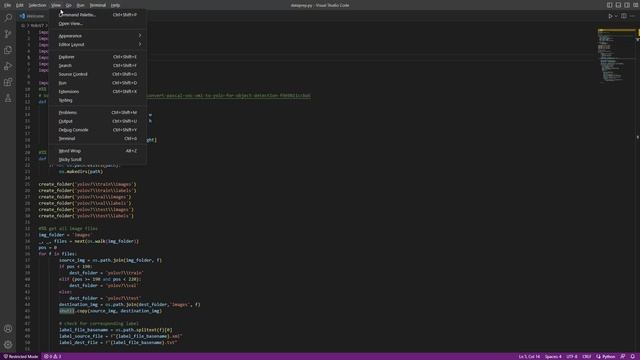
Task: Switch to the Welcome tab
Action: 33,16
